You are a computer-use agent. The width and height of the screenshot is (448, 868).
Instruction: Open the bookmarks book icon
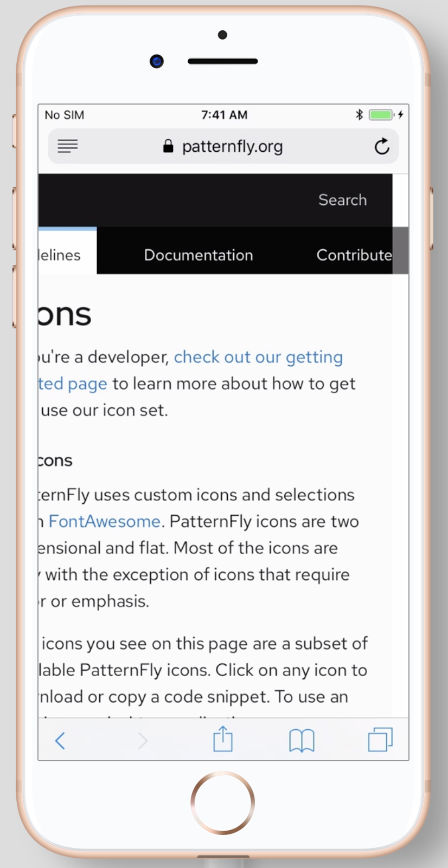point(302,741)
